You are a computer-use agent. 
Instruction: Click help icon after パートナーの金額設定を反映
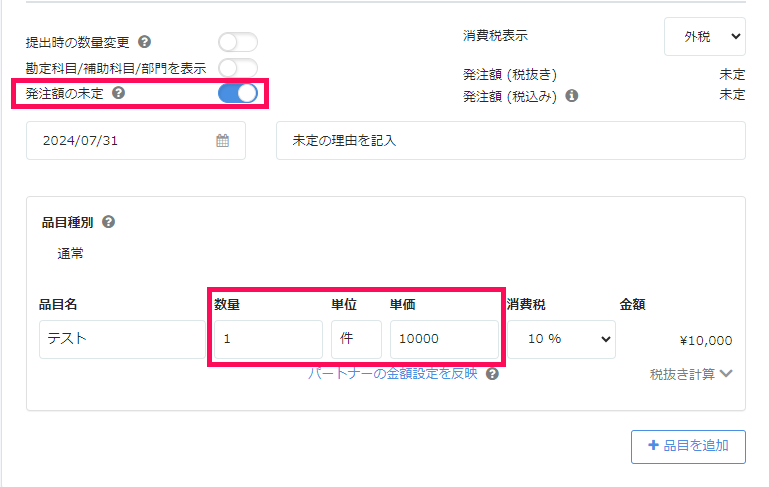tap(492, 374)
